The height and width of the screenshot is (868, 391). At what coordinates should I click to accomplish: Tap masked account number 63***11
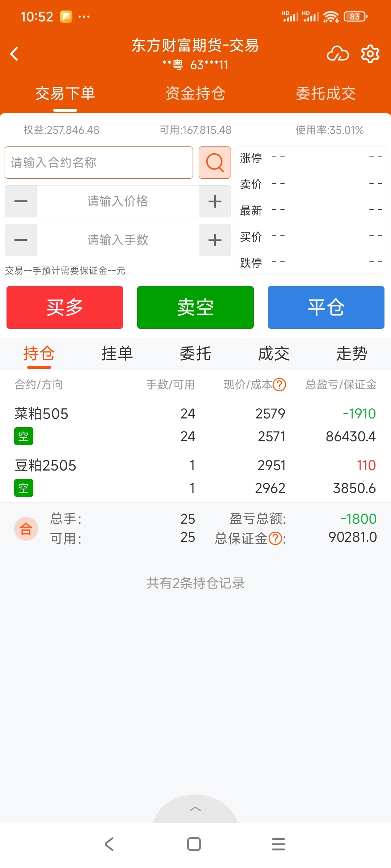pos(209,65)
